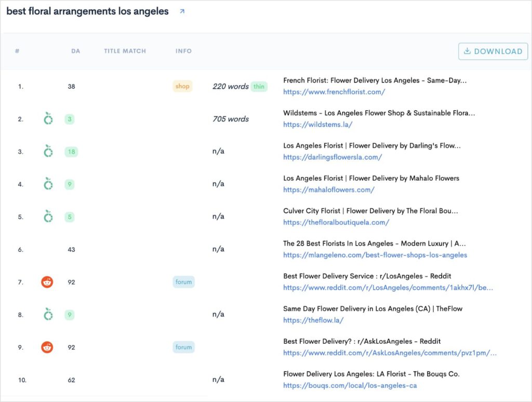Viewport: 532px width, 402px height.
Task: Open the frenchflorist.com link
Action: 332,91
